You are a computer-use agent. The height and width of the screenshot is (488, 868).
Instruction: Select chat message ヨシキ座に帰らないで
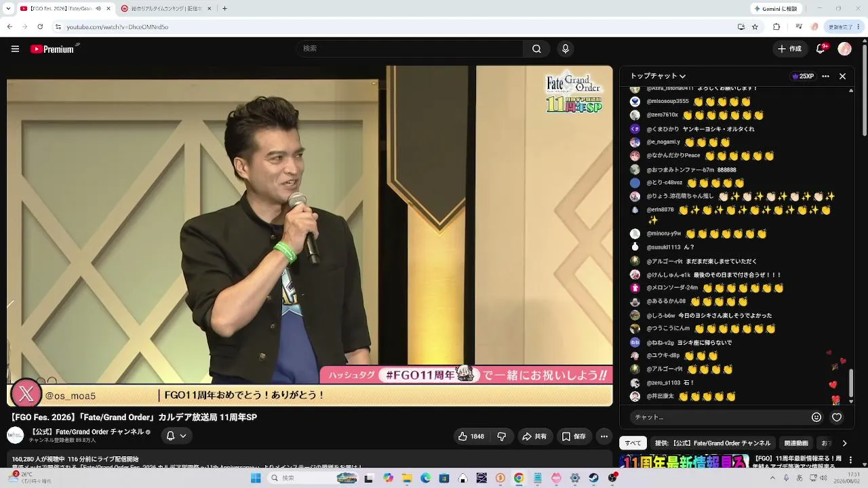(x=705, y=342)
